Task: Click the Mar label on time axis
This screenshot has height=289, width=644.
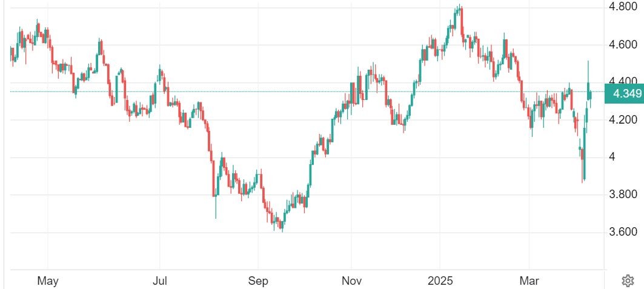Action: [529, 281]
